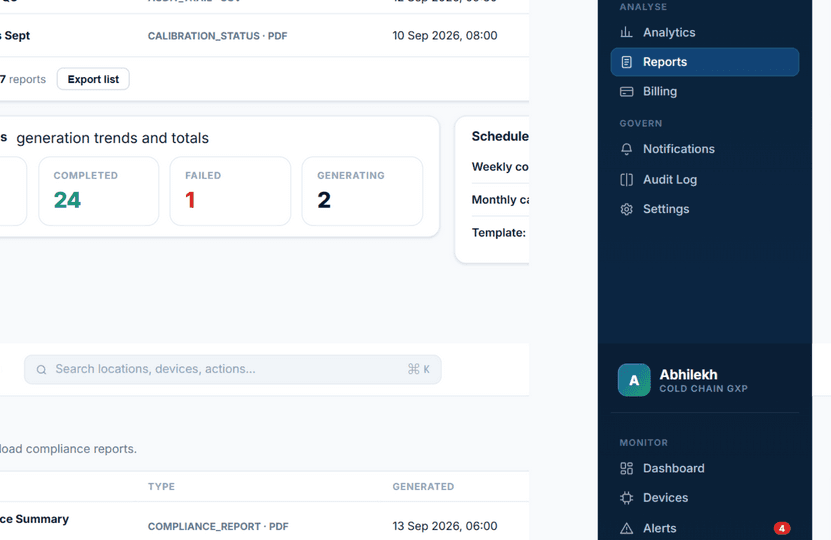Click the TYPE column header
This screenshot has height=540, width=831.
coord(161,486)
